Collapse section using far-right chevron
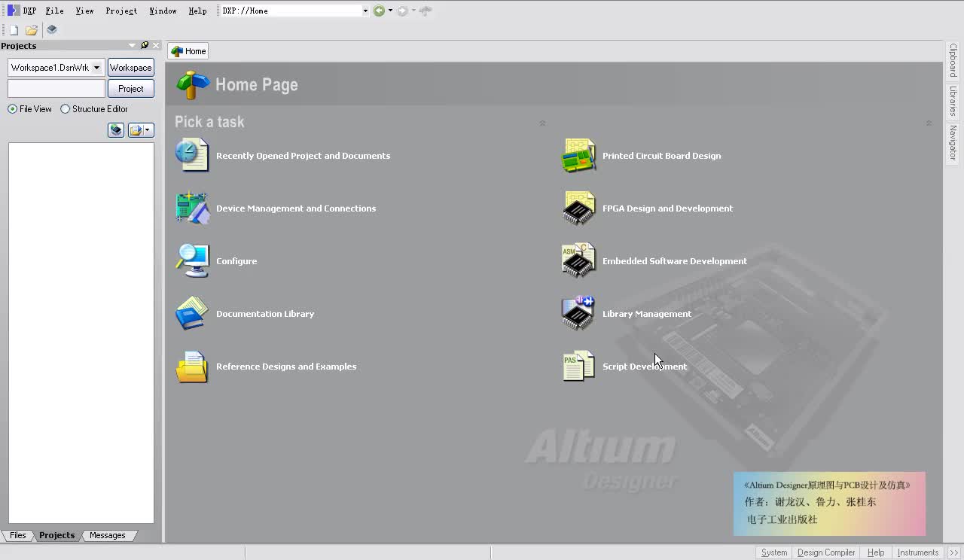Viewport: 964px width, 560px height. pyautogui.click(x=929, y=123)
